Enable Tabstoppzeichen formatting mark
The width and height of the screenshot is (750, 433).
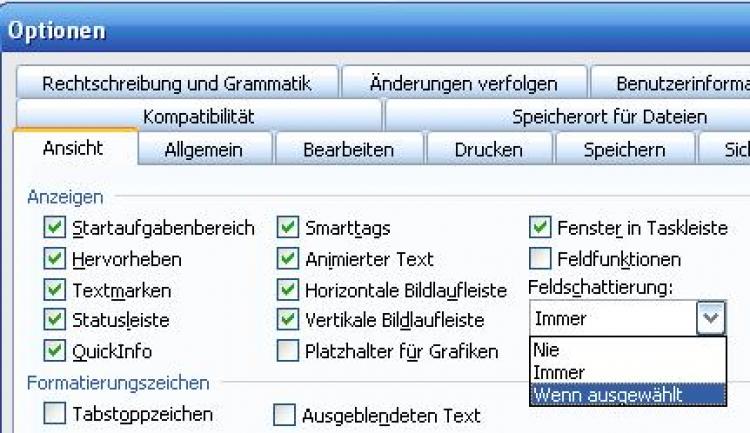pyautogui.click(x=55, y=413)
